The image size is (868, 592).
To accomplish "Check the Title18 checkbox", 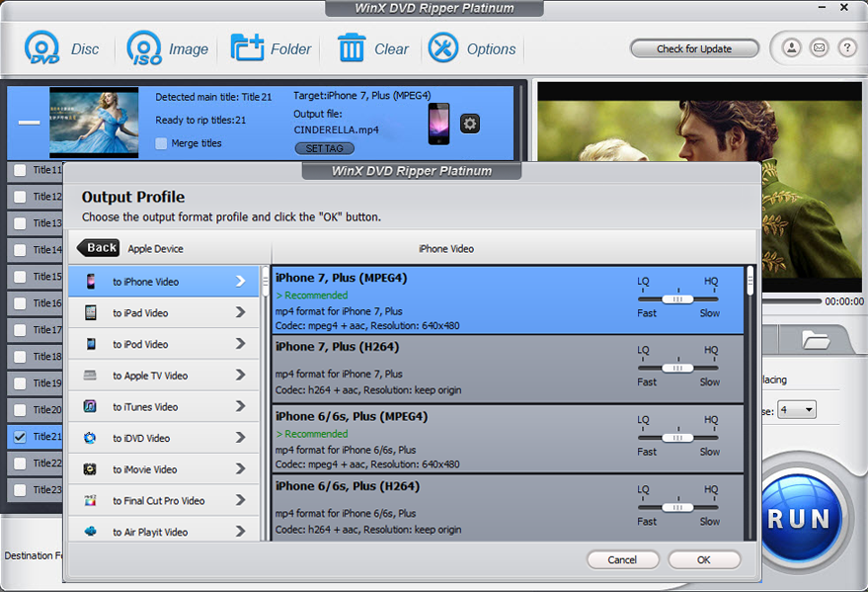I will (20, 357).
